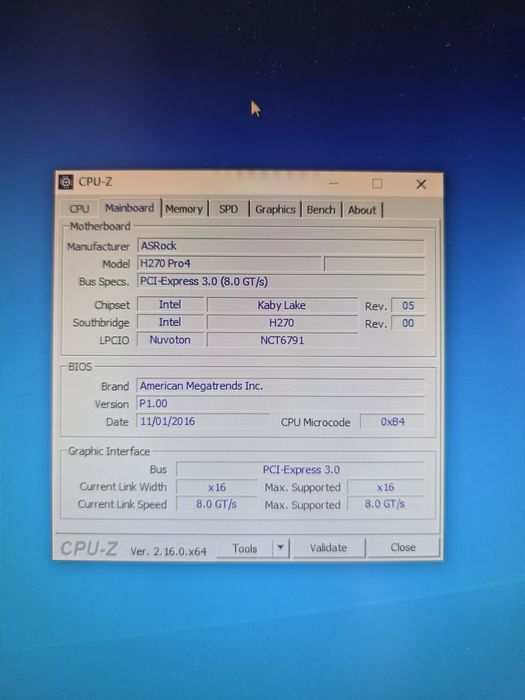Click the Validate button
525x700 pixels.
pyautogui.click(x=329, y=548)
